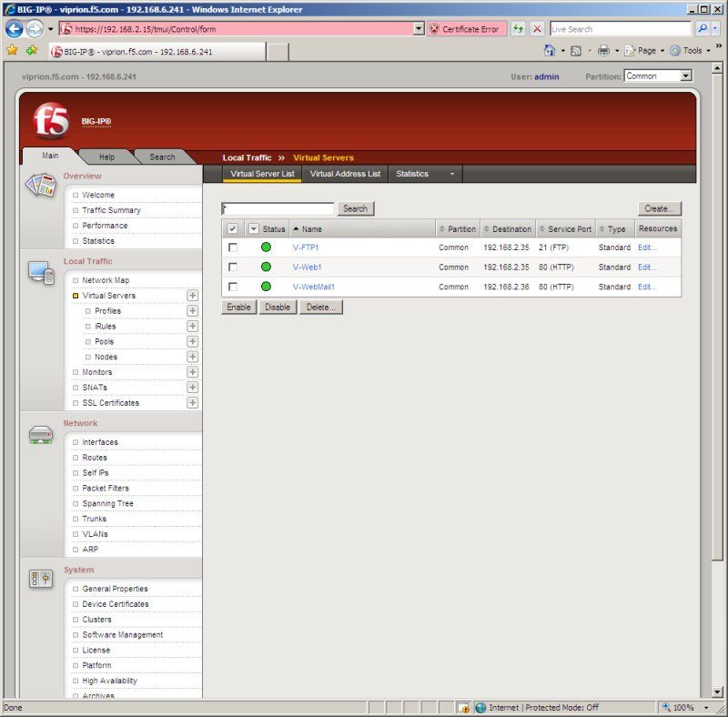Click the IE Back arrow button
Screen dimensions: 728x717
(x=14, y=29)
